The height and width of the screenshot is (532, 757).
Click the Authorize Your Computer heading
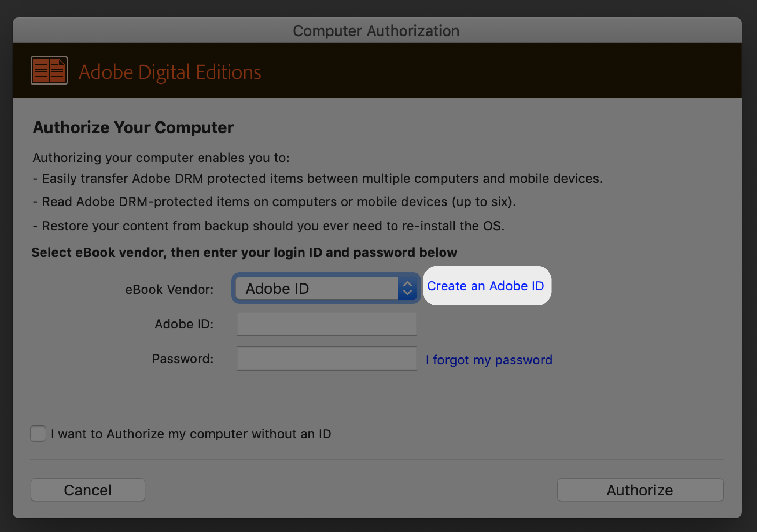(133, 128)
